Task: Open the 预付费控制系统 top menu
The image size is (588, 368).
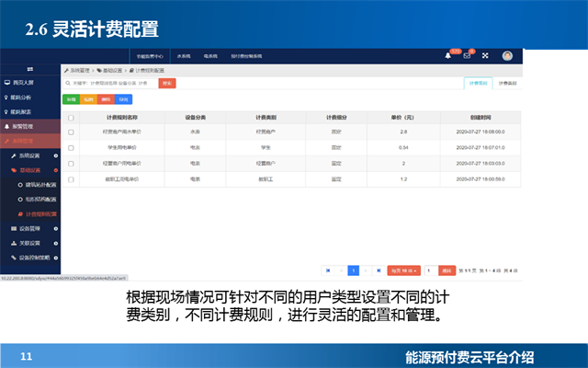Action: point(246,56)
